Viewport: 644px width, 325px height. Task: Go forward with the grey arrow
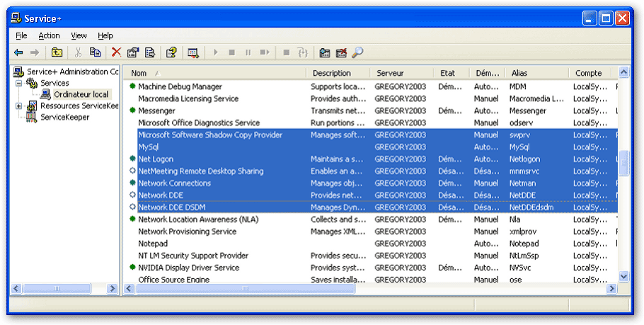tap(35, 52)
